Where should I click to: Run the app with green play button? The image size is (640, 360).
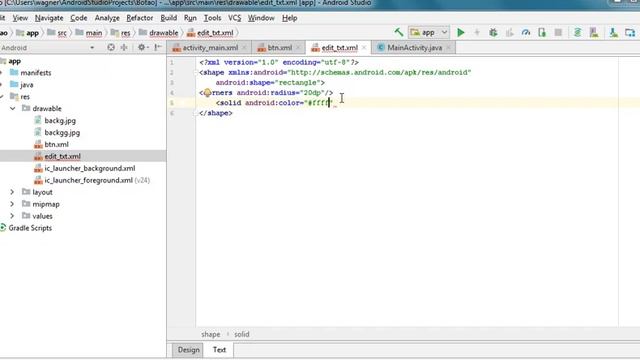[x=460, y=32]
